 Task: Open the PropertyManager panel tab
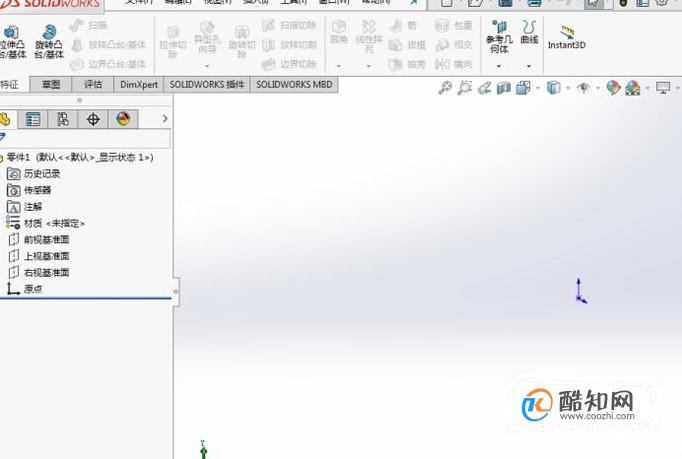tap(33, 119)
